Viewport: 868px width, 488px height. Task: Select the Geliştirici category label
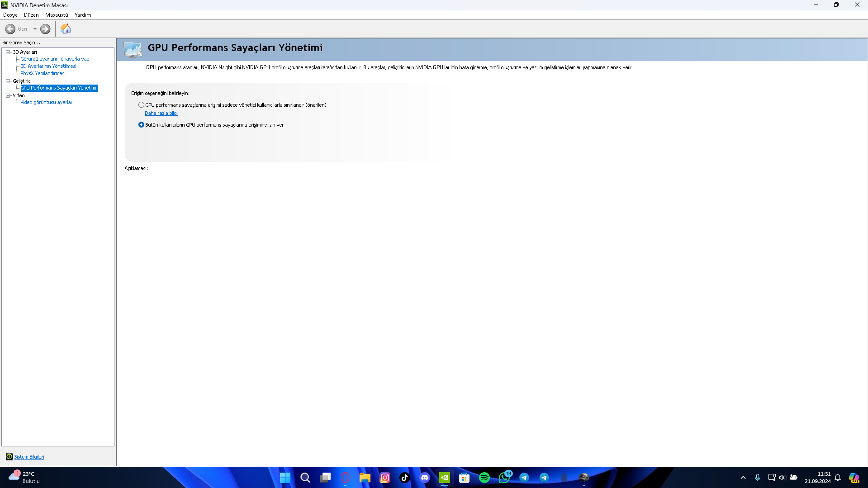(22, 81)
